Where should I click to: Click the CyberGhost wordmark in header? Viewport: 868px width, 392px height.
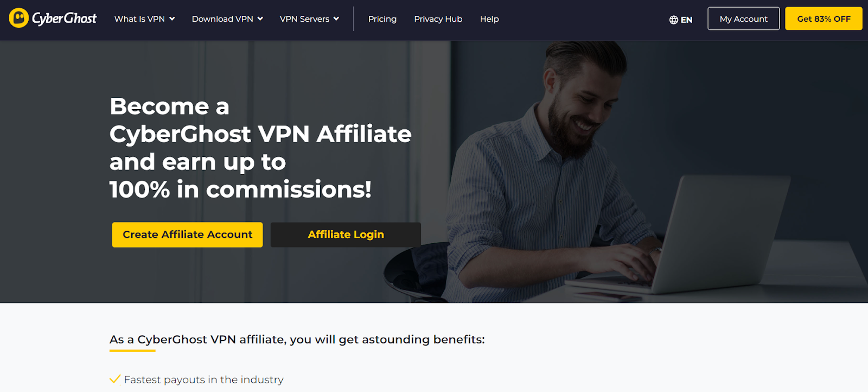tap(64, 18)
